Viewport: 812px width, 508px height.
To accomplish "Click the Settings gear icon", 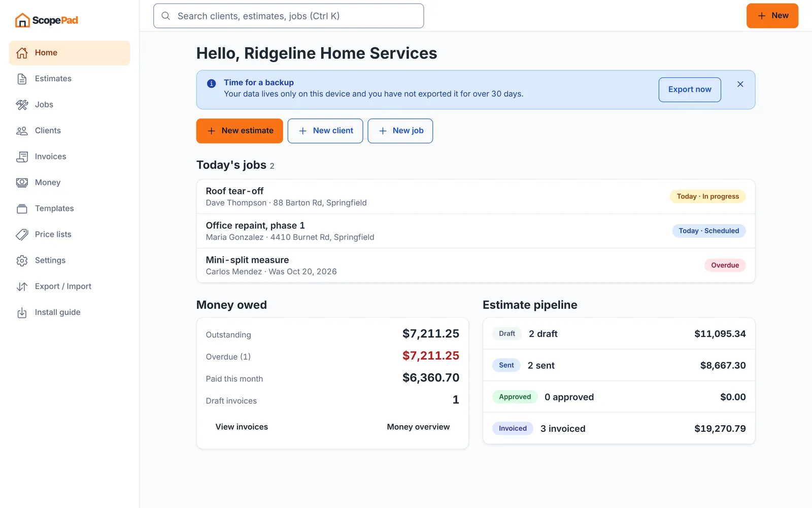I will (22, 260).
